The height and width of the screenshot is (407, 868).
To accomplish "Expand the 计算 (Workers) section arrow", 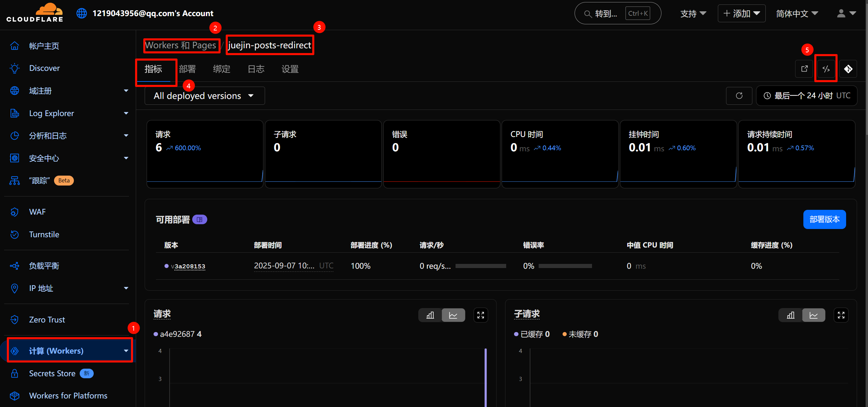I will 126,351.
